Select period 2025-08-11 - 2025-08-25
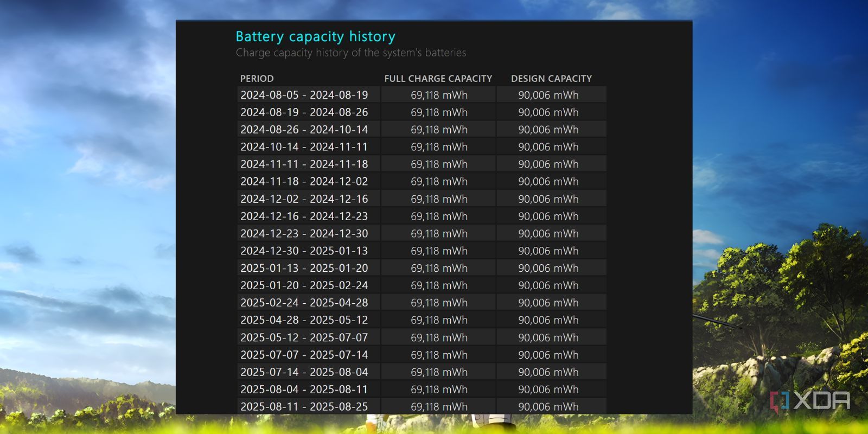868x434 pixels. (x=304, y=407)
